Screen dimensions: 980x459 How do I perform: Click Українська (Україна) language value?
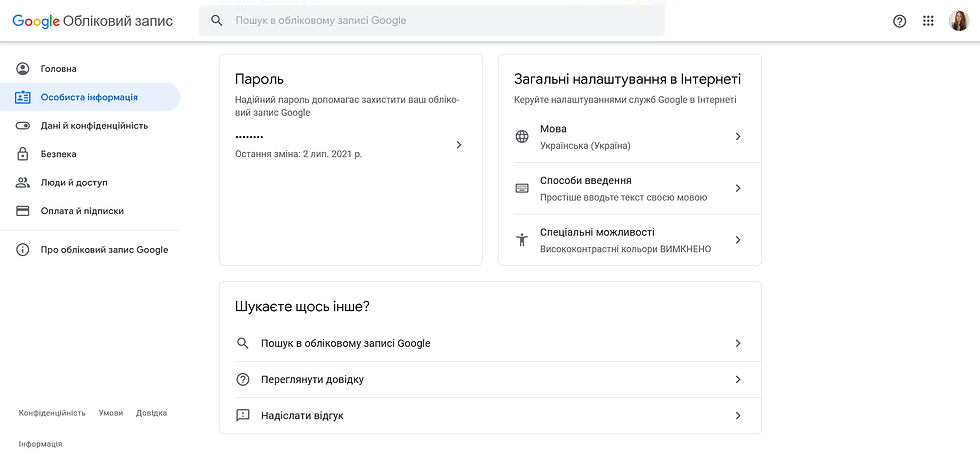point(585,146)
